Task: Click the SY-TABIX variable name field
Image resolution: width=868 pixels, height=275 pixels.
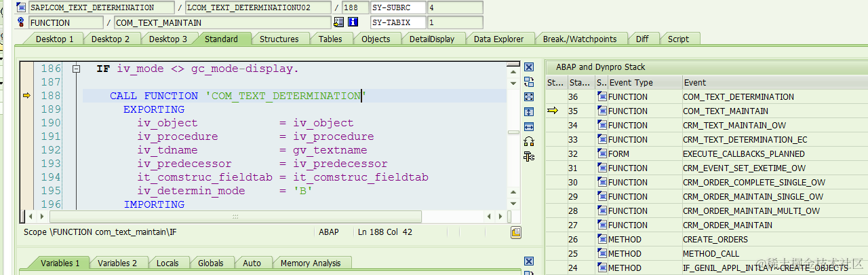Action: [398, 22]
